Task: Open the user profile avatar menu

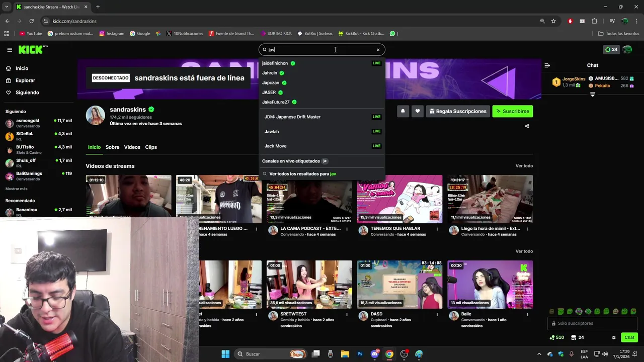Action: click(627, 50)
